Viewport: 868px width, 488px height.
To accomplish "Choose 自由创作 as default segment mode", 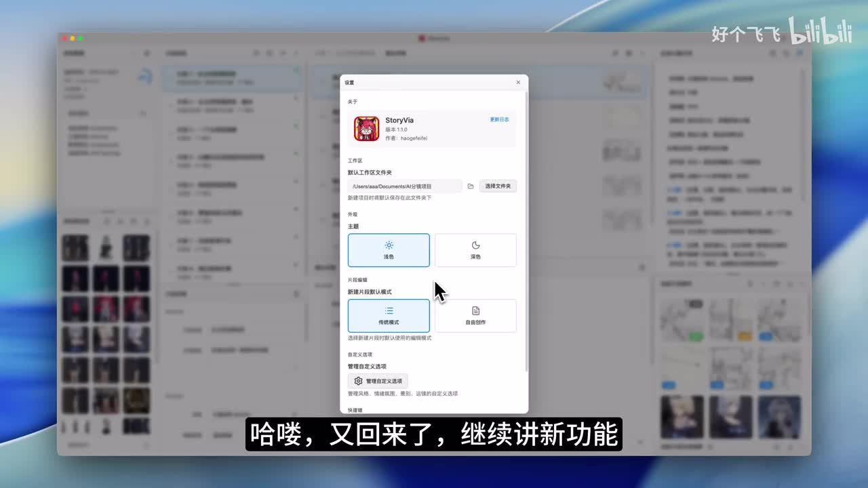I will point(475,316).
